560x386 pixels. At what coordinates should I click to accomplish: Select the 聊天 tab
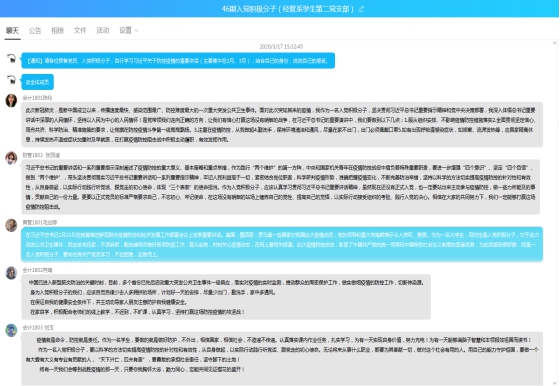pos(12,31)
